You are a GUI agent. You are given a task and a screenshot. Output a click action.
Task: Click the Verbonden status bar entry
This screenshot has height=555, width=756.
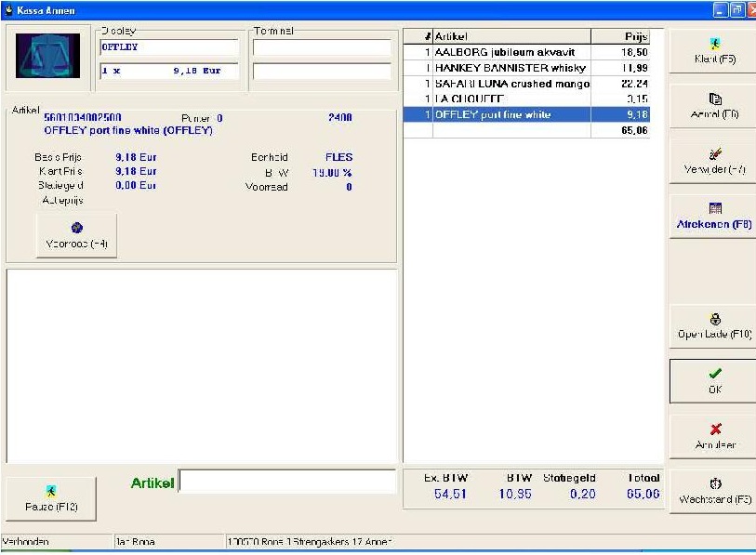(x=56, y=541)
